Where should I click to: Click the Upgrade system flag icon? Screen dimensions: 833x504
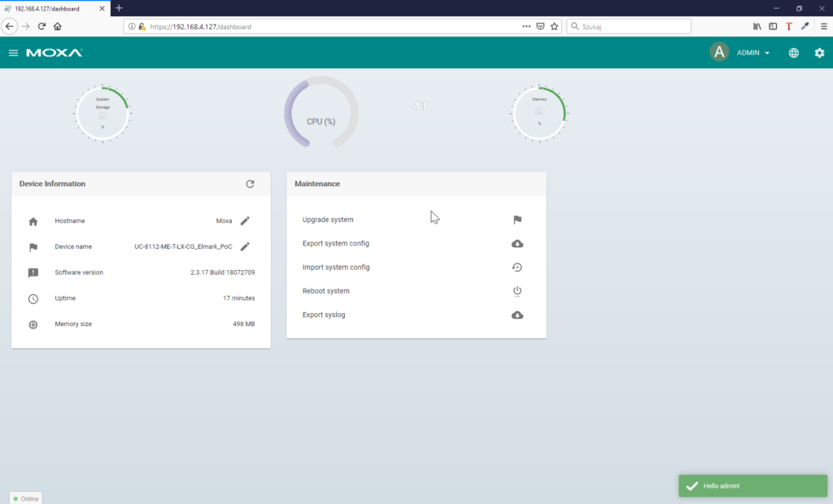click(x=517, y=219)
